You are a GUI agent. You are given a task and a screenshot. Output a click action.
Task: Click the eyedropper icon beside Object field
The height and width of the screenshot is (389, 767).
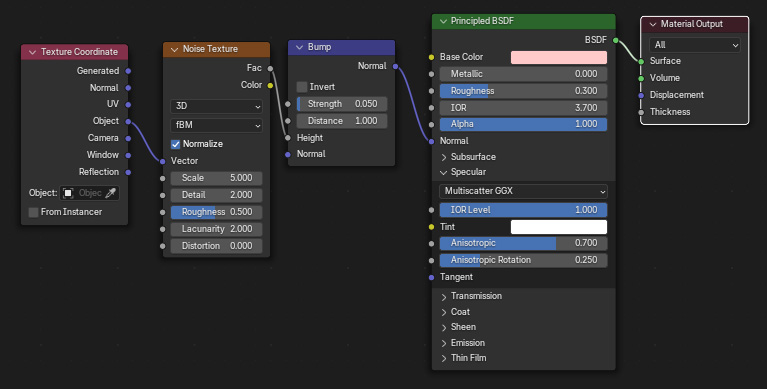coord(111,193)
